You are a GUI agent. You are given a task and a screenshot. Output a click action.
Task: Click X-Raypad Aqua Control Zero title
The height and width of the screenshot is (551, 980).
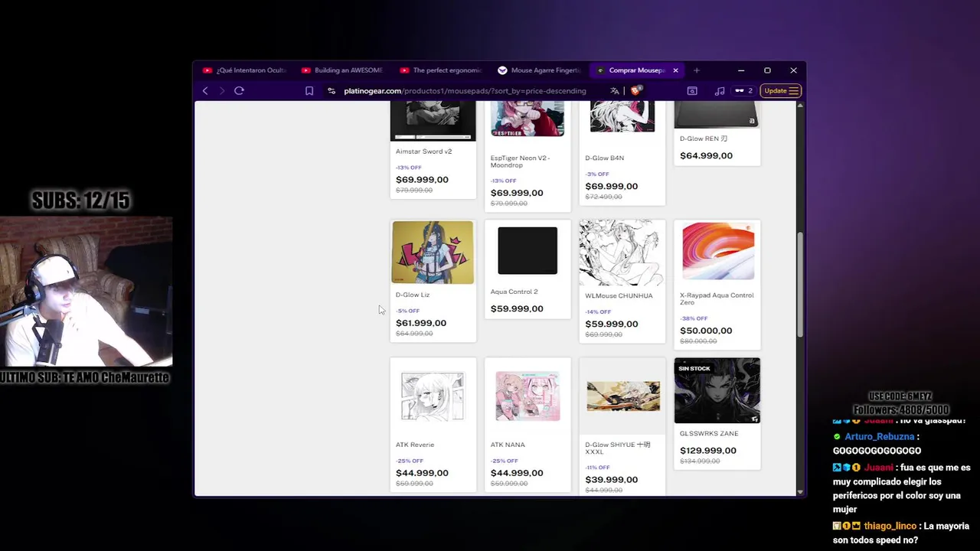pyautogui.click(x=717, y=298)
